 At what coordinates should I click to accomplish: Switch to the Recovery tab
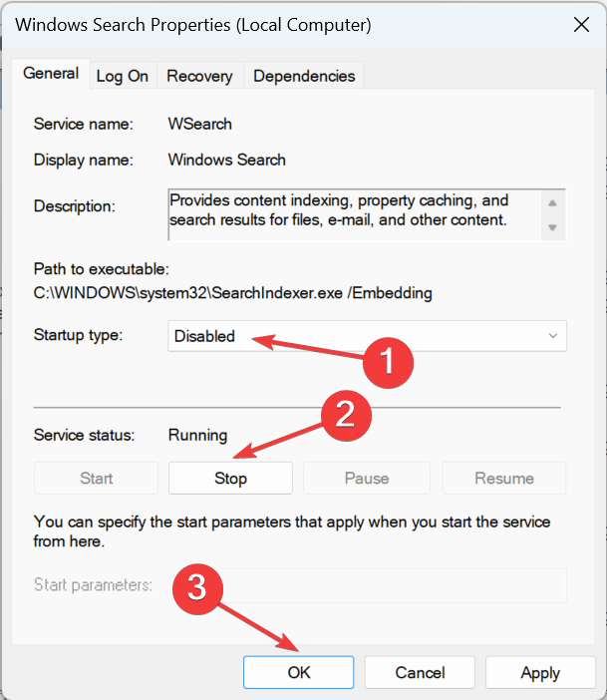tap(199, 76)
